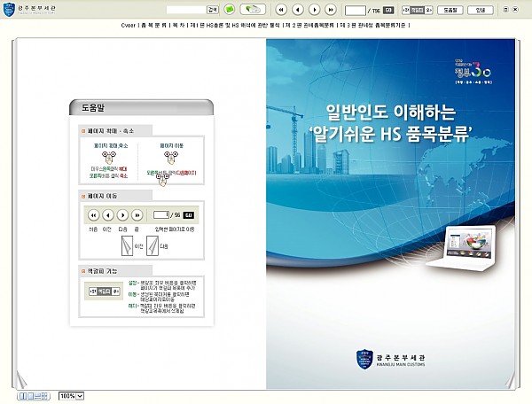Image resolution: width=532 pixels, height=404 pixels.
Task: Go to the first page
Action: click(281, 10)
